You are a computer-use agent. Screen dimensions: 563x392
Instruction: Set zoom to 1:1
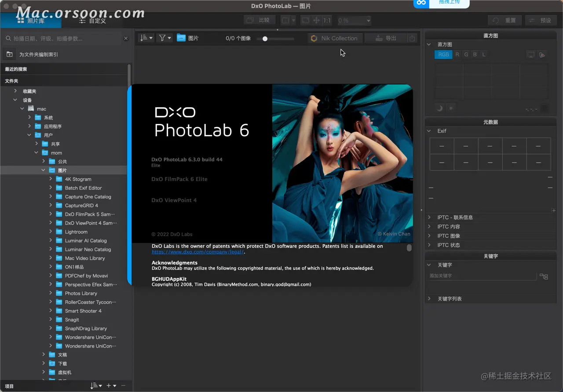327,20
